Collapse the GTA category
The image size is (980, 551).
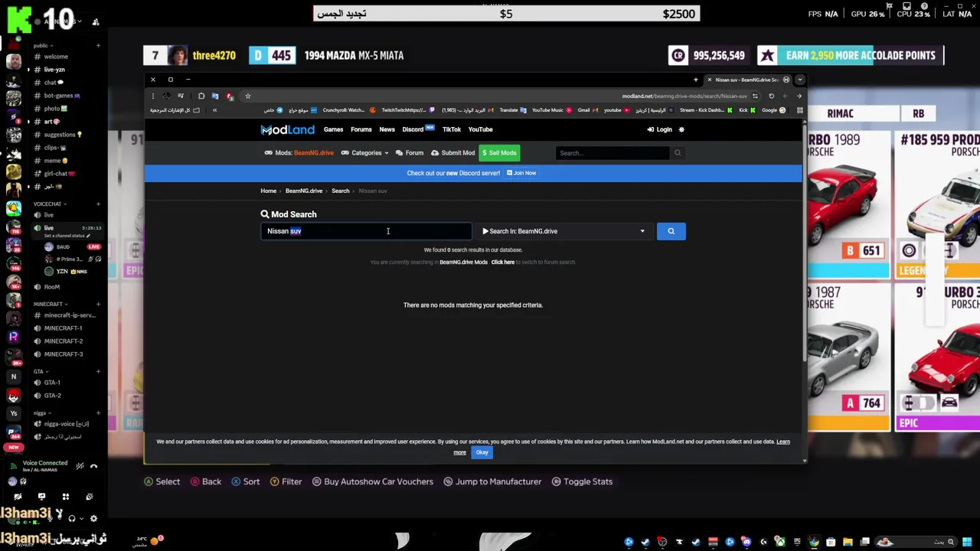[40, 371]
